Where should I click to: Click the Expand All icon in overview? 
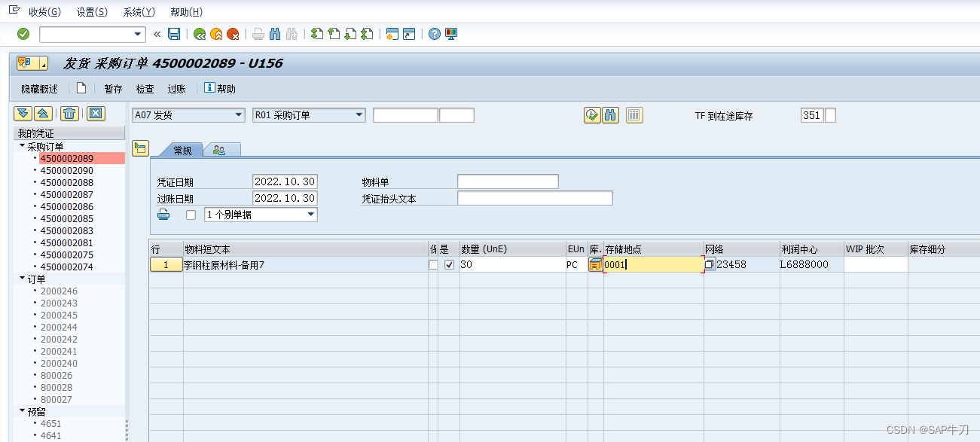pyautogui.click(x=23, y=113)
